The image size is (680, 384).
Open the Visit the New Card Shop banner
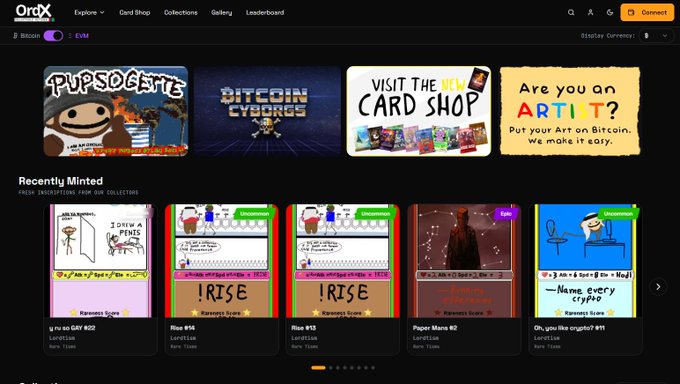point(418,111)
